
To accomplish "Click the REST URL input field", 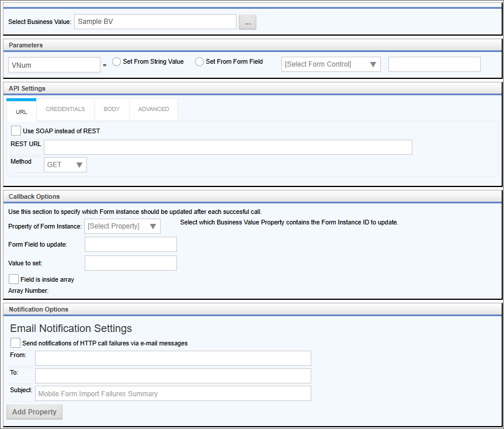I will (x=228, y=147).
